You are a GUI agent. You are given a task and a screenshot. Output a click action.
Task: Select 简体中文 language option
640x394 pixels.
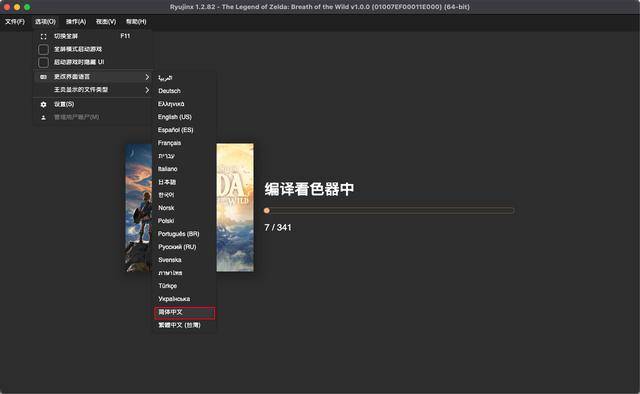[184, 312]
